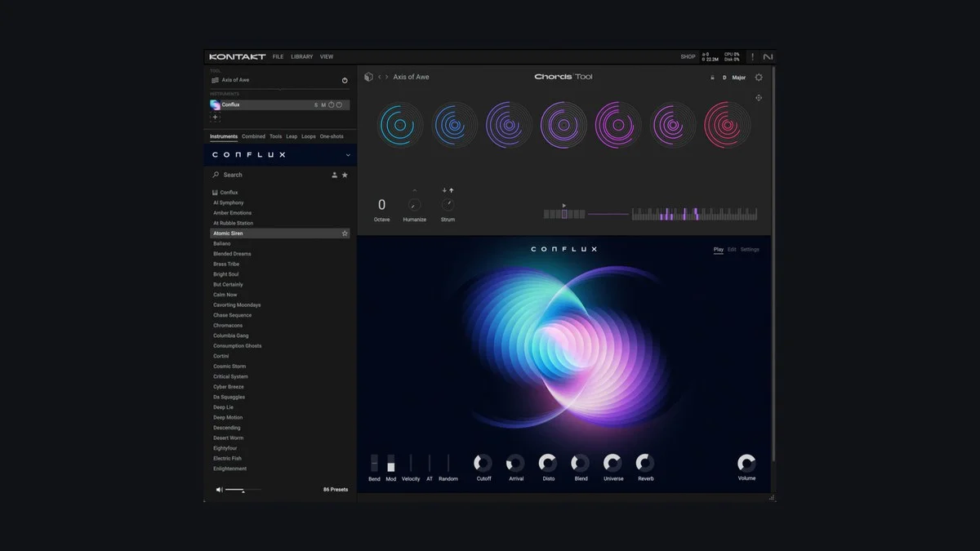Open the Play page of Conflux
Image resolution: width=980 pixels, height=551 pixels.
719,249
